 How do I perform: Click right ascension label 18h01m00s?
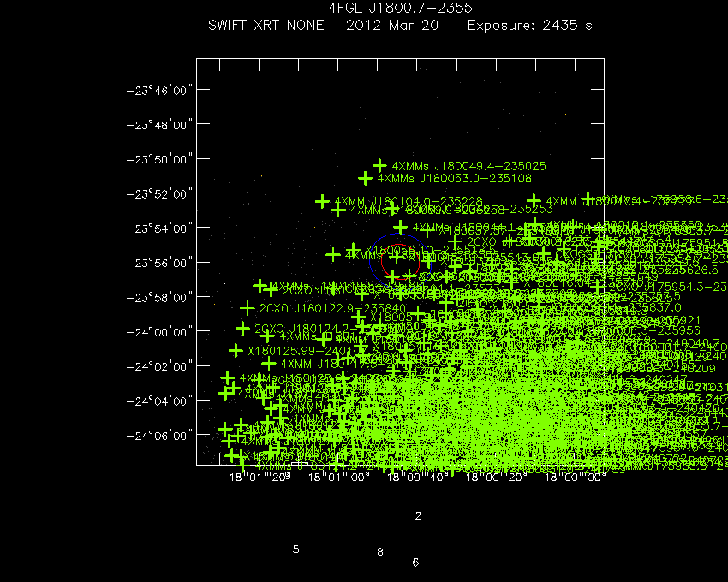click(x=339, y=477)
